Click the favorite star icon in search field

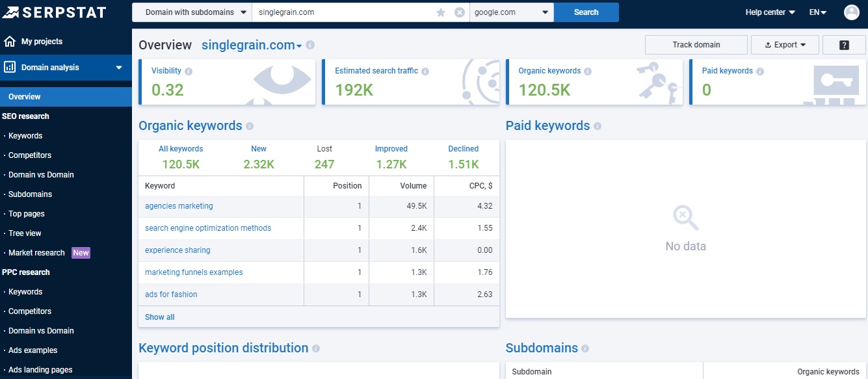(x=441, y=12)
